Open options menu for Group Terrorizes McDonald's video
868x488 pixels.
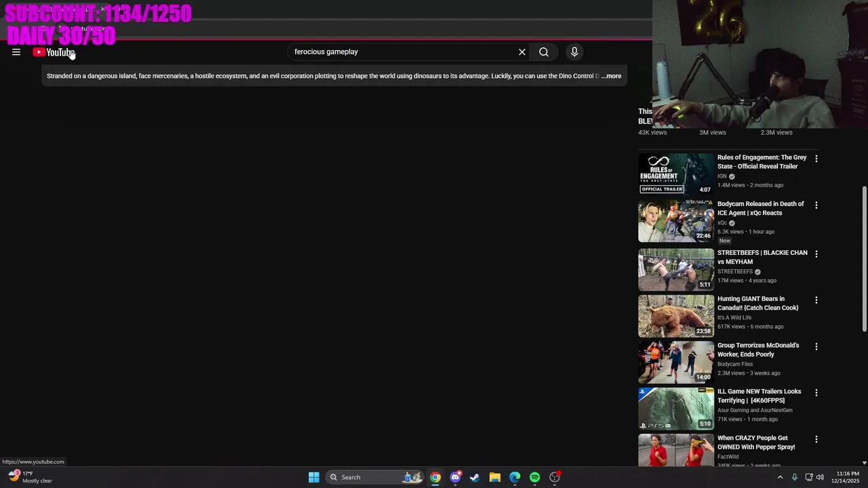(816, 346)
